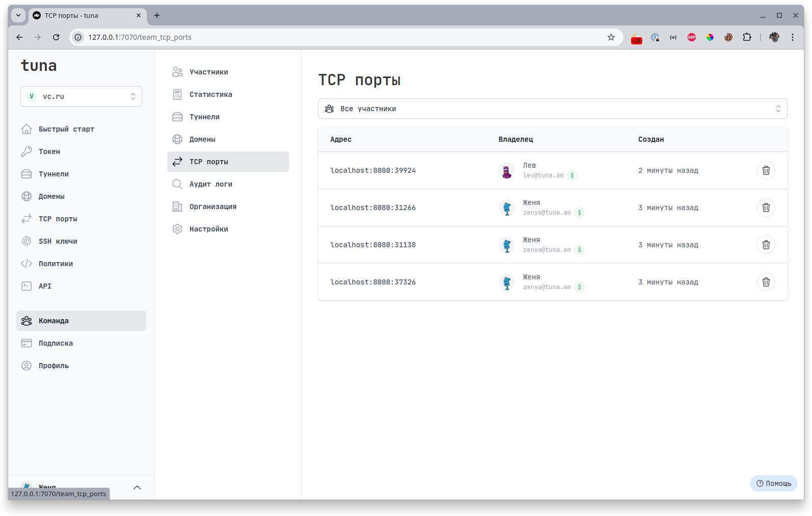The height and width of the screenshot is (516, 812).
Task: Select TCP порты in the team submenu
Action: (228, 162)
